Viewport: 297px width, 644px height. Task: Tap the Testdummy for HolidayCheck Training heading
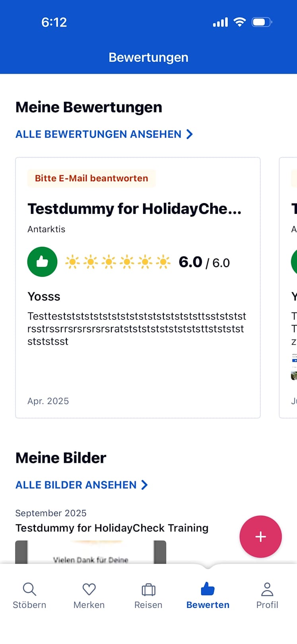click(112, 528)
